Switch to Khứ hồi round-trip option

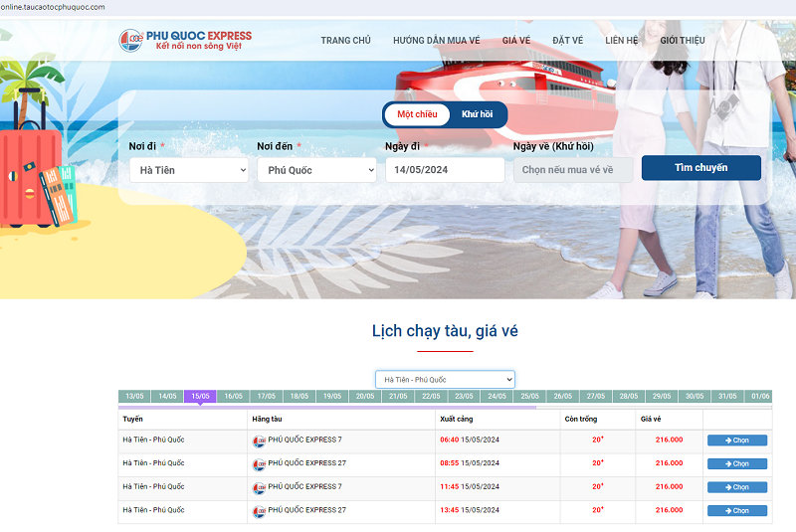point(477,114)
